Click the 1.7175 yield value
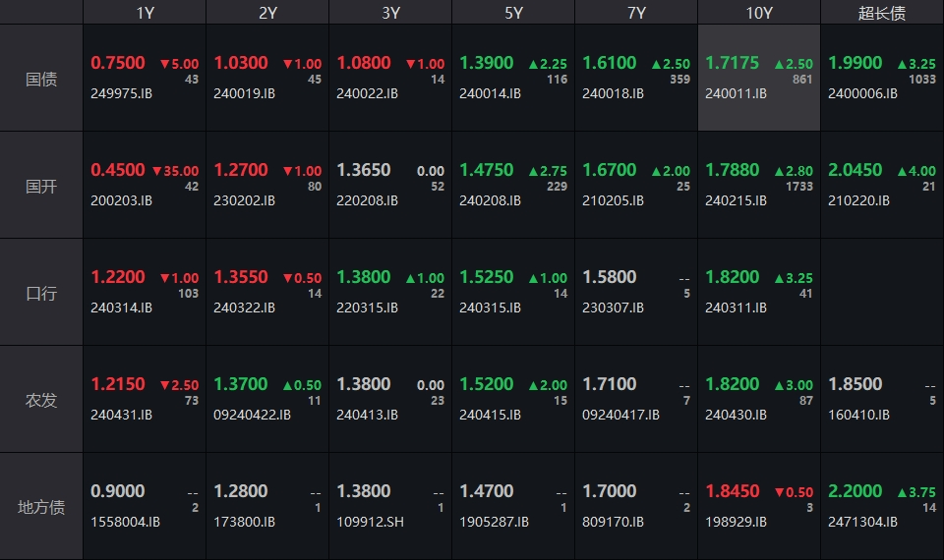 click(732, 63)
